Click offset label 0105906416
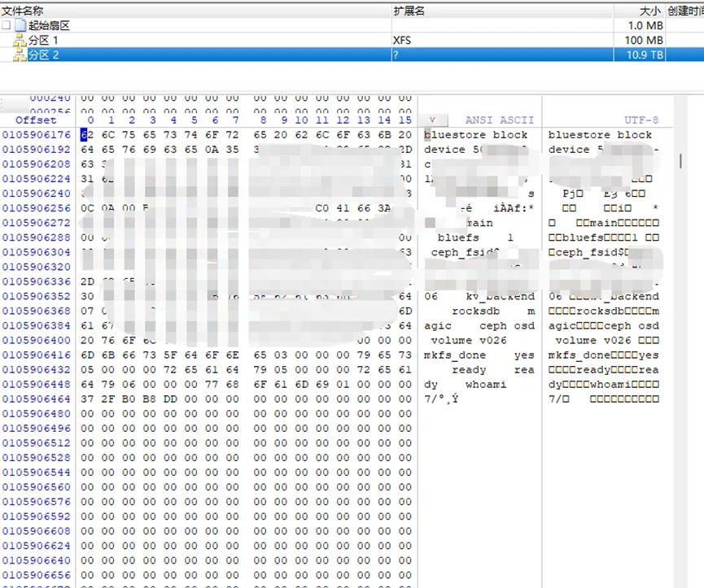The image size is (704, 588). 37,355
